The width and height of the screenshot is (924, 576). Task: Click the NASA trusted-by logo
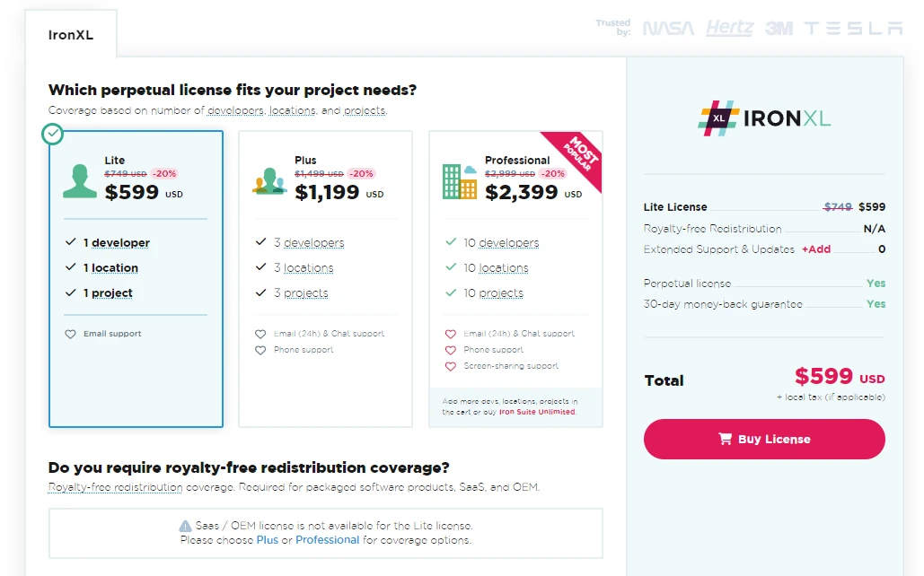[x=668, y=29]
